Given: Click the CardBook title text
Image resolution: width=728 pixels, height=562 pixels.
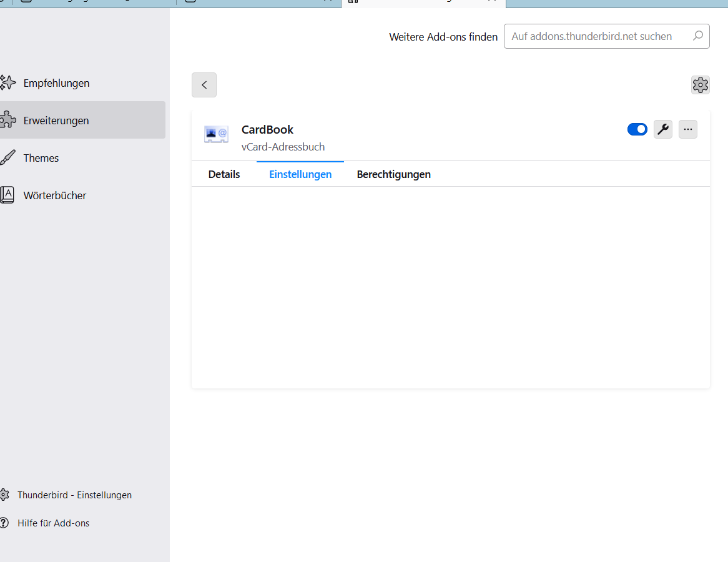Looking at the screenshot, I should pos(267,130).
